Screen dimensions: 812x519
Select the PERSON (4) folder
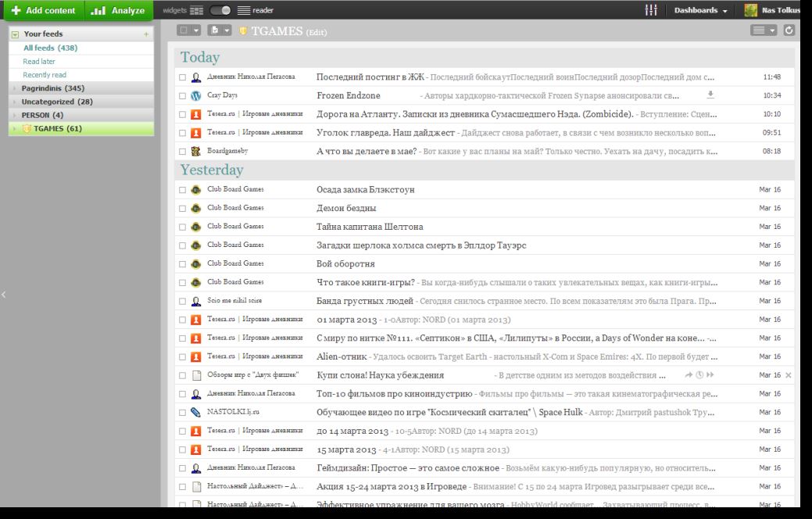(42, 115)
